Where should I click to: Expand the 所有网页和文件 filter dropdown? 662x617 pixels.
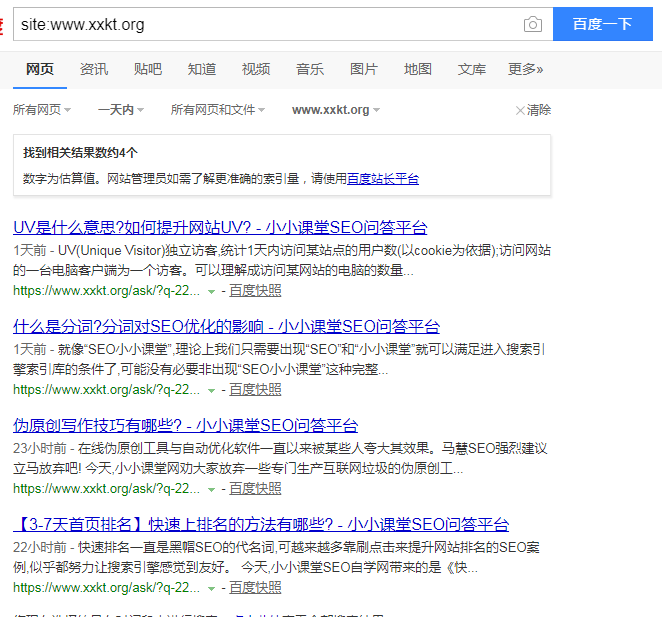coord(217,110)
